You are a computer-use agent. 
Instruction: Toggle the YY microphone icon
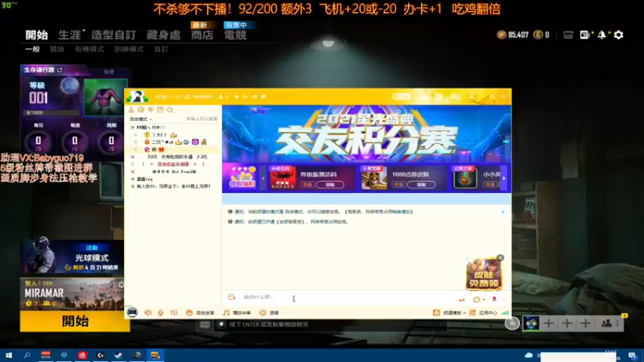pyautogui.click(x=160, y=313)
